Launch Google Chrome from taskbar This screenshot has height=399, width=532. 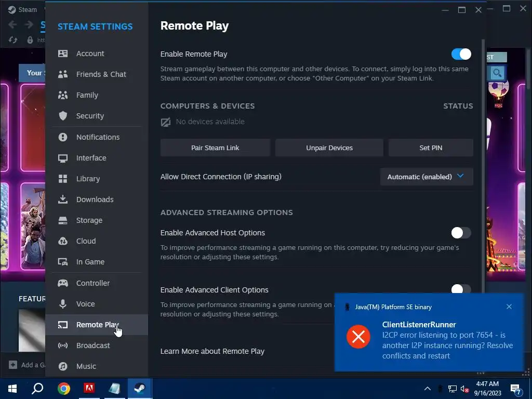63,389
